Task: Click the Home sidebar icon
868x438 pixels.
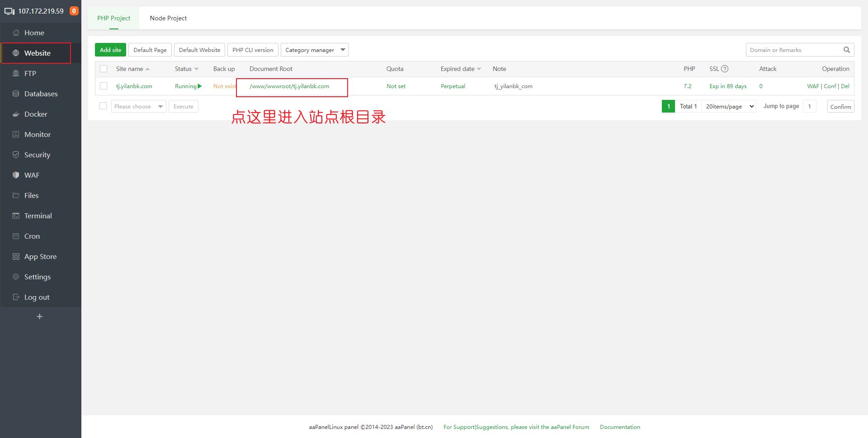Action: tap(16, 33)
